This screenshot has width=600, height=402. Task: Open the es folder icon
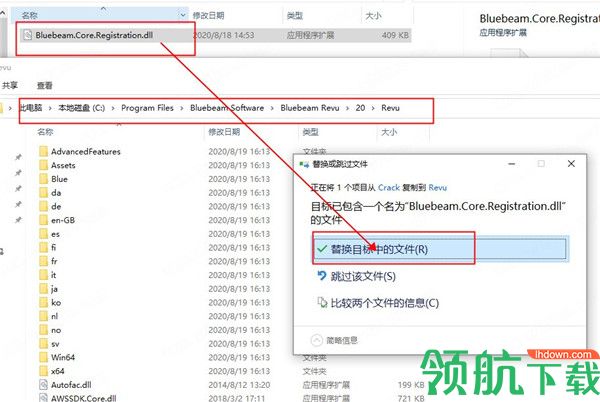[44, 234]
